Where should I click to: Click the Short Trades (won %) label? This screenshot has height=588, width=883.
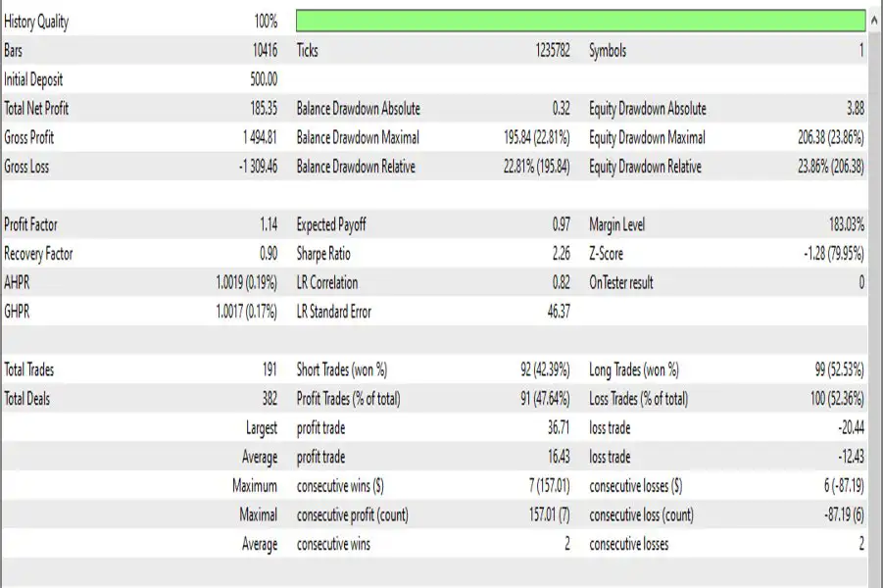(x=342, y=370)
